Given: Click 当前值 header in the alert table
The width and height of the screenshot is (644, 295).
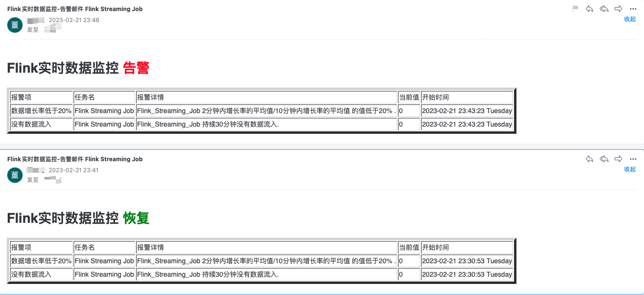Looking at the screenshot, I should point(409,97).
